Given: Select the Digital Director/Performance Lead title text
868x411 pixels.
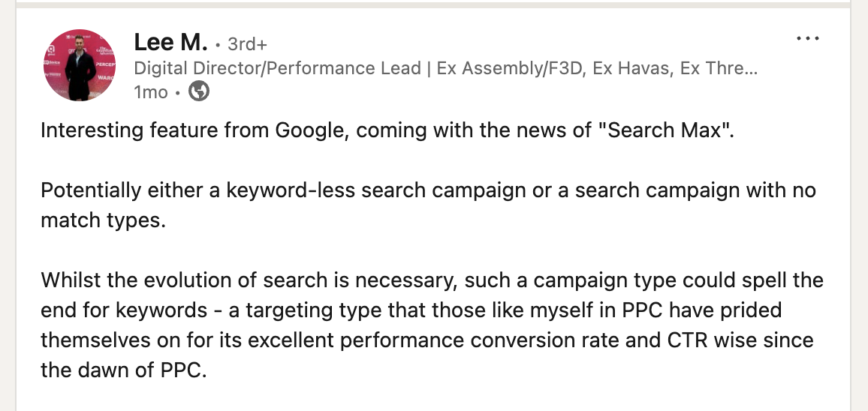Looking at the screenshot, I should pyautogui.click(x=277, y=68).
